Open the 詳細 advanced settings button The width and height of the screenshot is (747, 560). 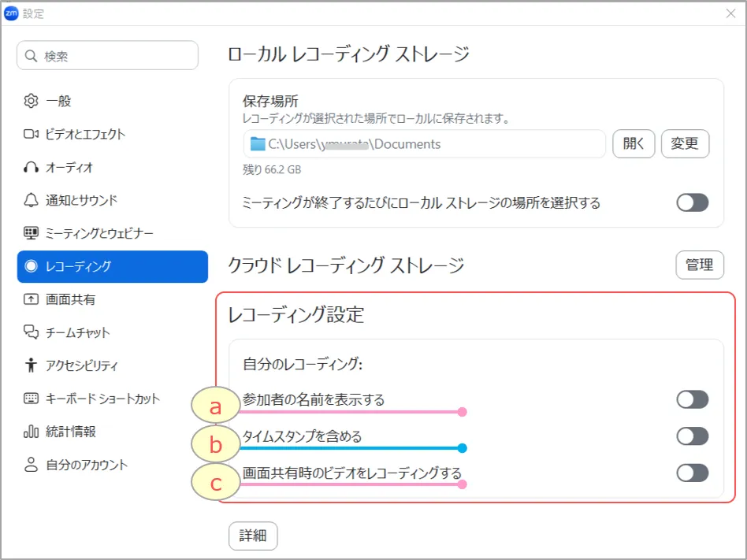point(253,536)
